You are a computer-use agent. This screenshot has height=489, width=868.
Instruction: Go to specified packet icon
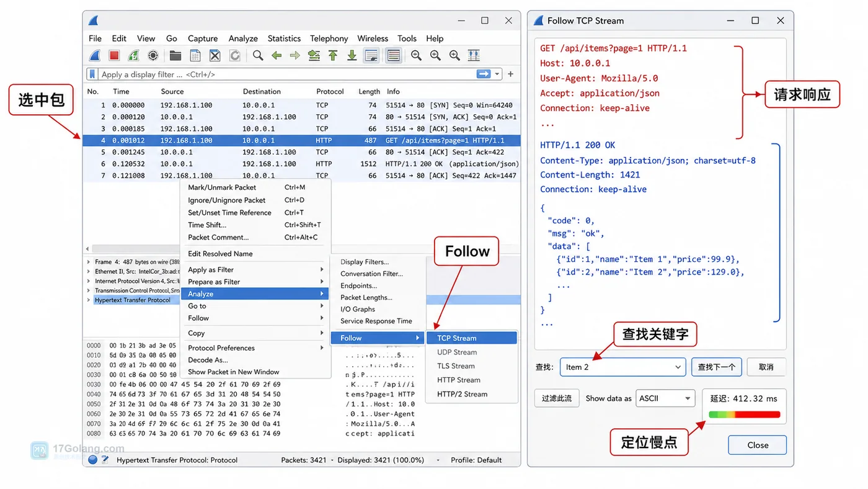click(314, 56)
